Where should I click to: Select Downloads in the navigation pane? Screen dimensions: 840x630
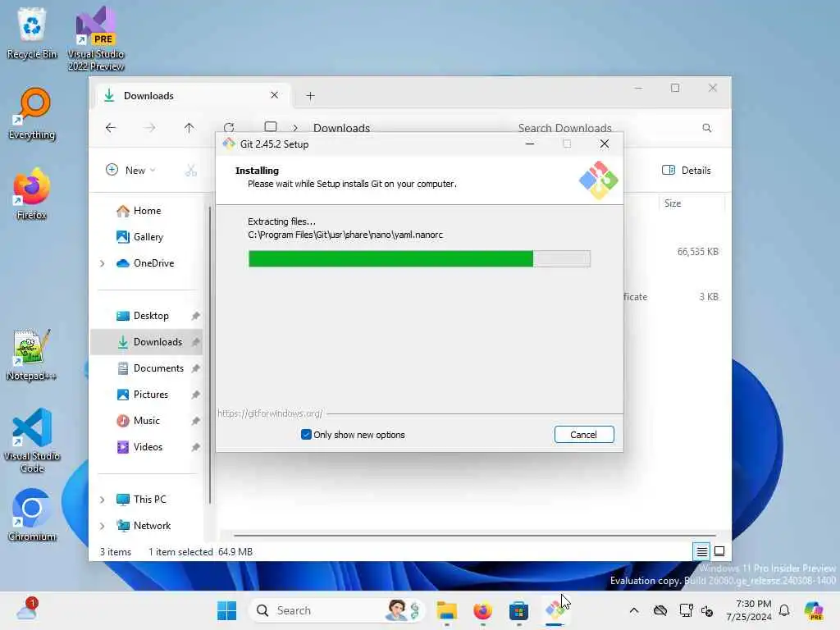click(x=147, y=342)
